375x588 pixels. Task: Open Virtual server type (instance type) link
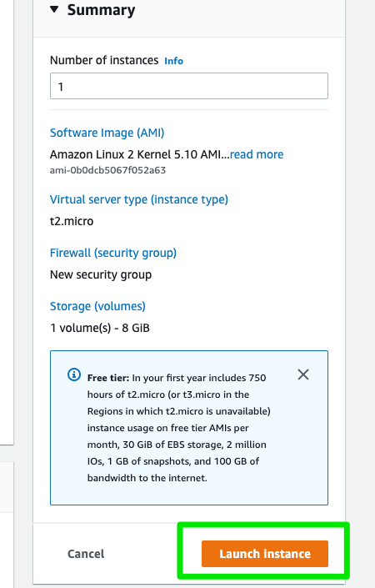click(139, 199)
